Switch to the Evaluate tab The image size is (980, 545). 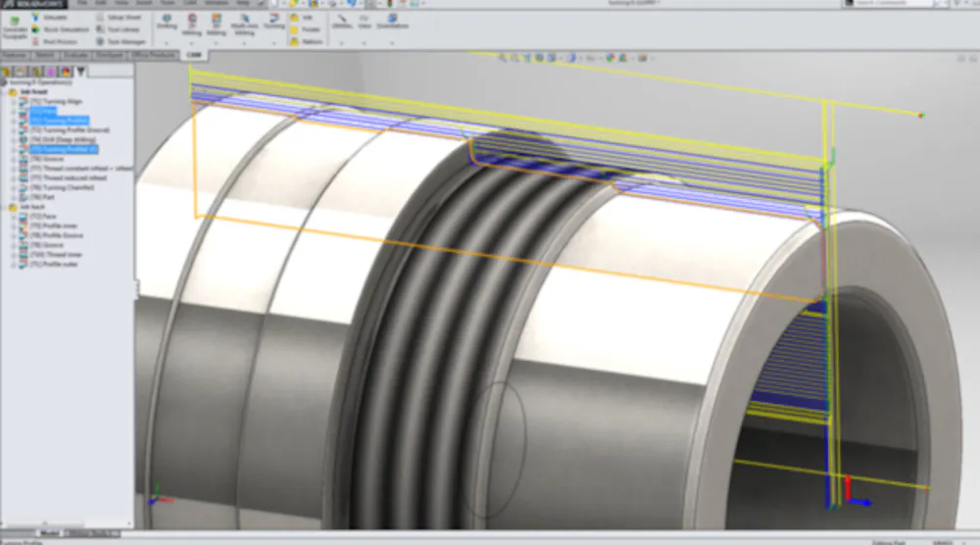(76, 55)
